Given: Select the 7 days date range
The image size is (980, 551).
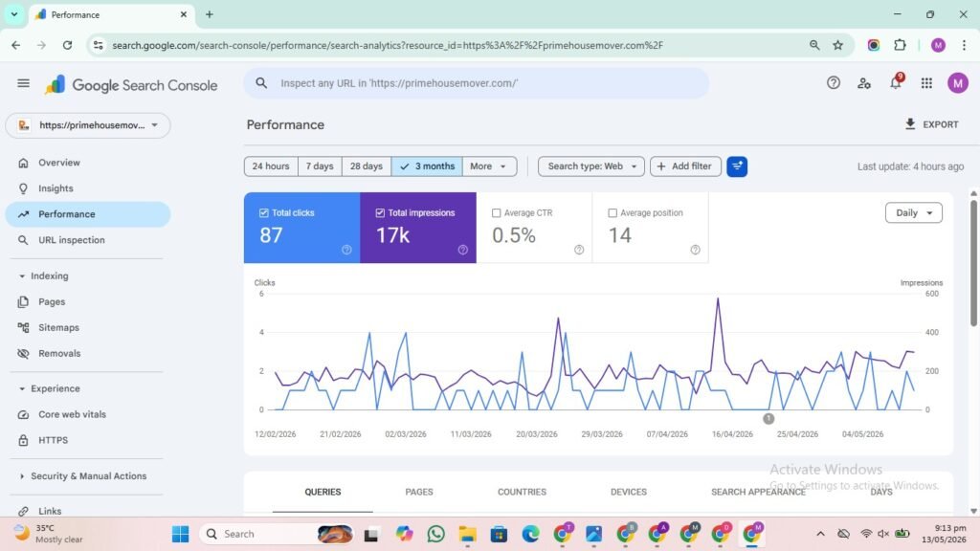Looking at the screenshot, I should point(320,166).
